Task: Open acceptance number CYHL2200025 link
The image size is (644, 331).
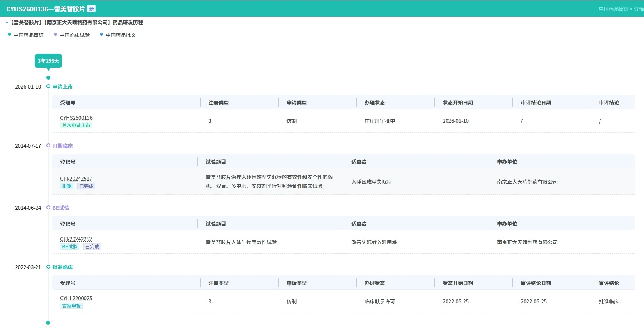Action: pyautogui.click(x=76, y=298)
